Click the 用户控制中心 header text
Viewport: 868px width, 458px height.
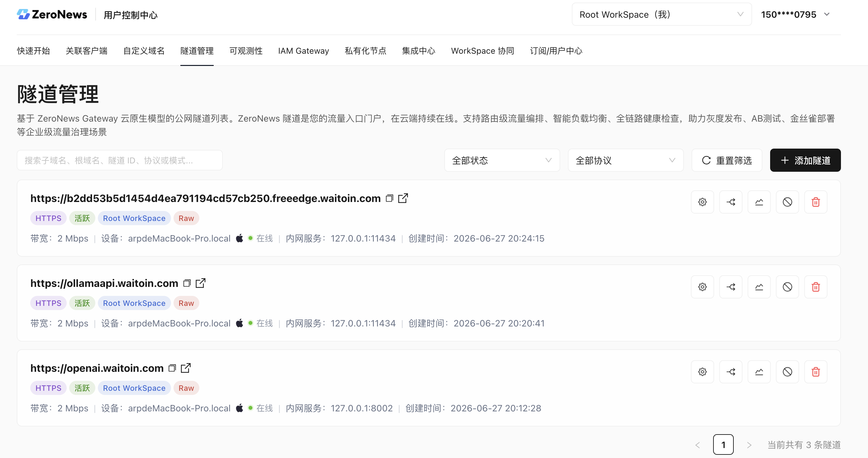131,15
